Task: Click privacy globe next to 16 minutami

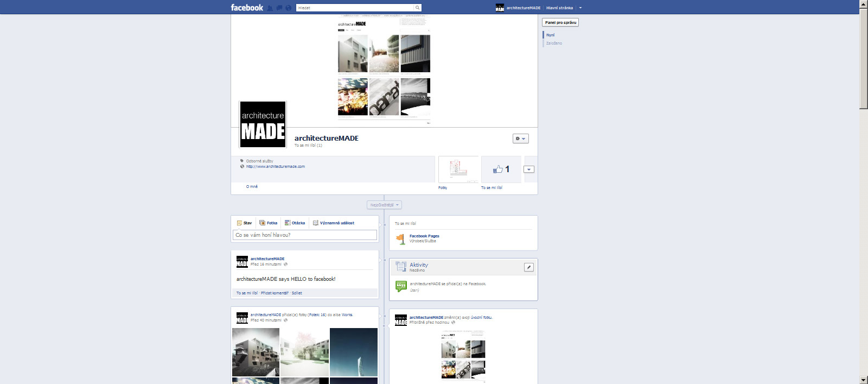Action: (285, 265)
